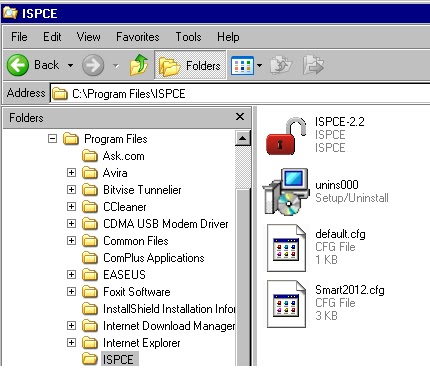
Task: Expand the Foxit Software tree node
Action: (71, 291)
